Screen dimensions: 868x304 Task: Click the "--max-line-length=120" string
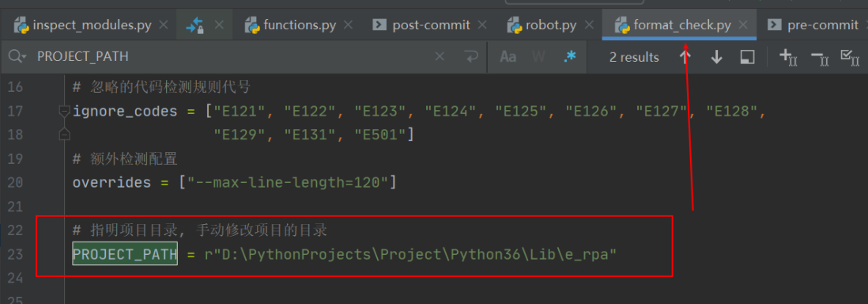[x=287, y=183]
